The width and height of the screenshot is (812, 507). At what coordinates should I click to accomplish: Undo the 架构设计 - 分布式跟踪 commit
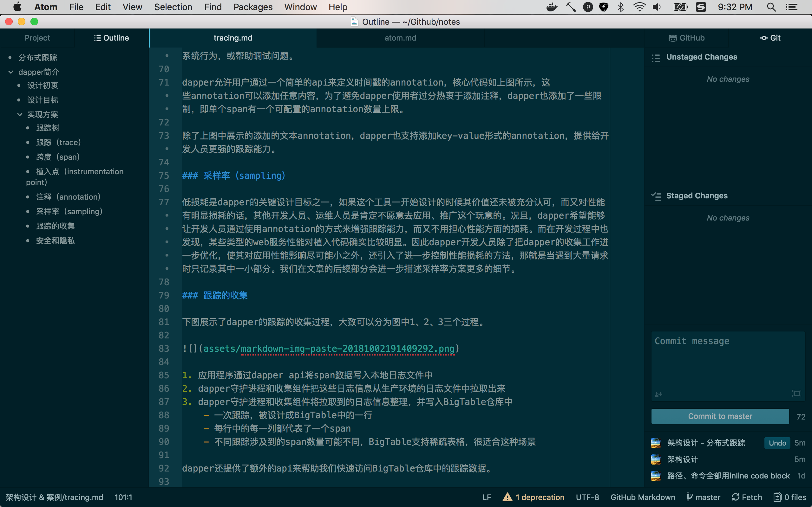pyautogui.click(x=777, y=443)
